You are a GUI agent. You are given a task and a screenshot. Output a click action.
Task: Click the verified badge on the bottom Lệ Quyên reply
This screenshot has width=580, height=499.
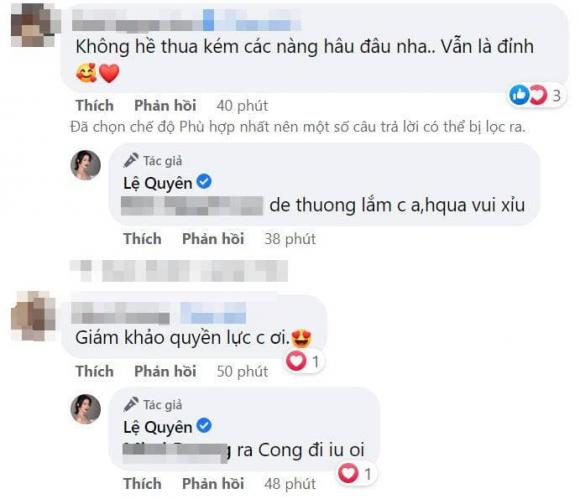point(204,426)
